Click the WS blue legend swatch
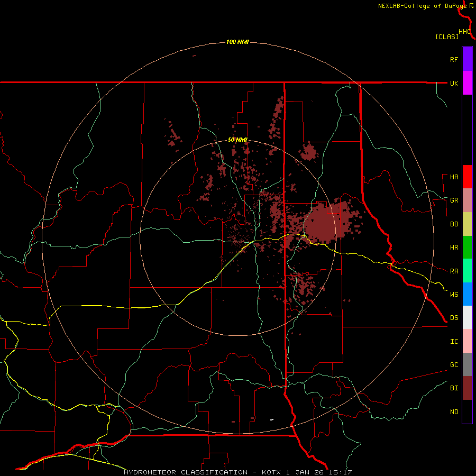This screenshot has height=476, width=476. pos(467,294)
